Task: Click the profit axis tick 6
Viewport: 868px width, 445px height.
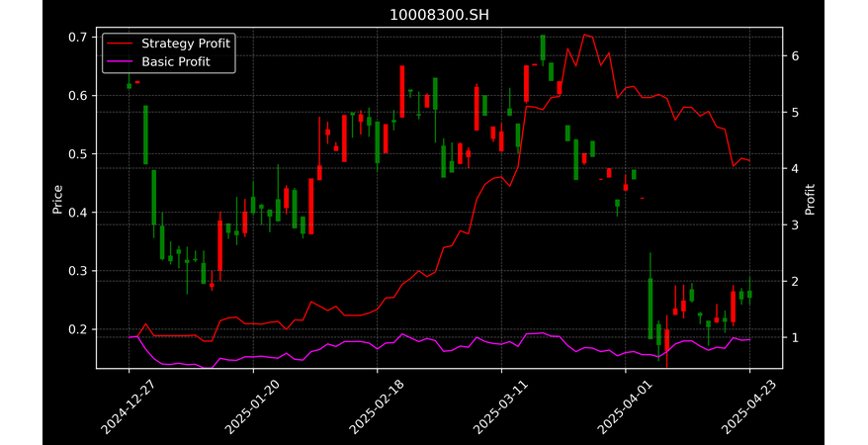Action: click(x=795, y=56)
